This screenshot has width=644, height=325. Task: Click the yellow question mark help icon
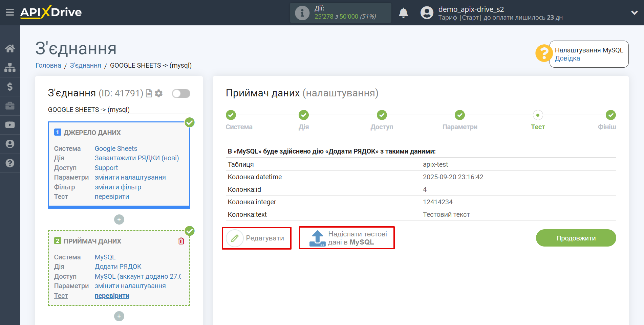pyautogui.click(x=544, y=53)
